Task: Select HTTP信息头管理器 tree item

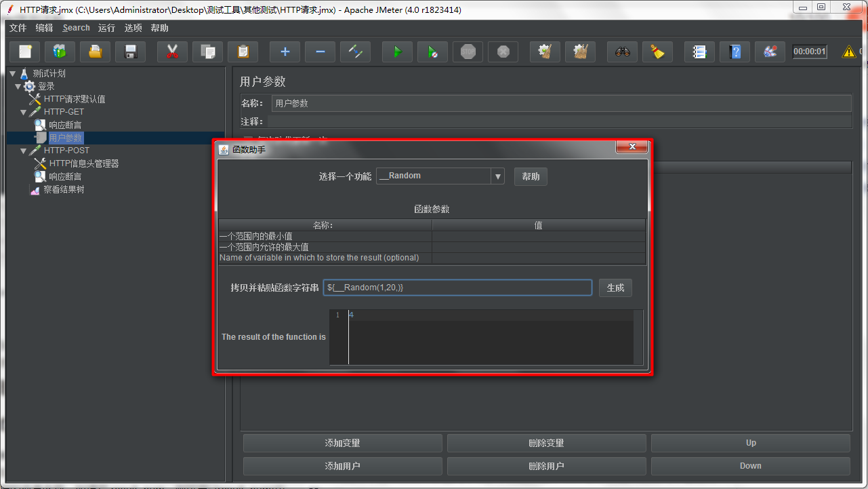Action: coord(84,163)
